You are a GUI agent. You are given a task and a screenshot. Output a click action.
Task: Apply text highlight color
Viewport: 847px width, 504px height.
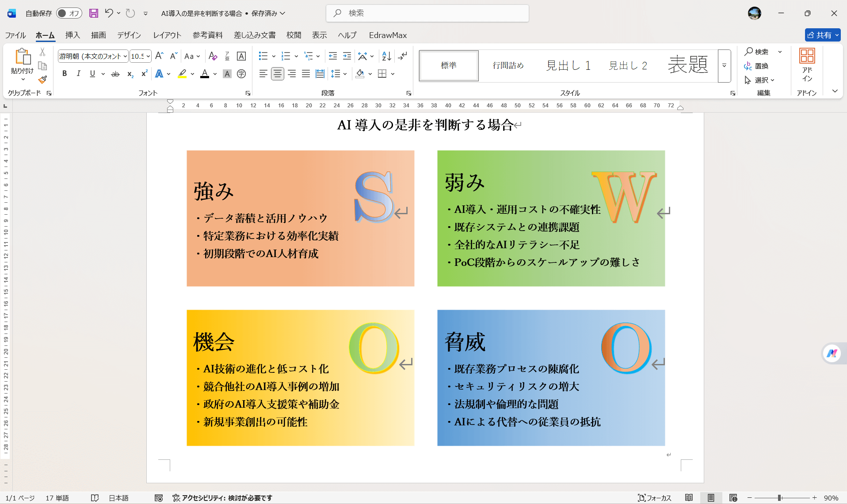182,74
